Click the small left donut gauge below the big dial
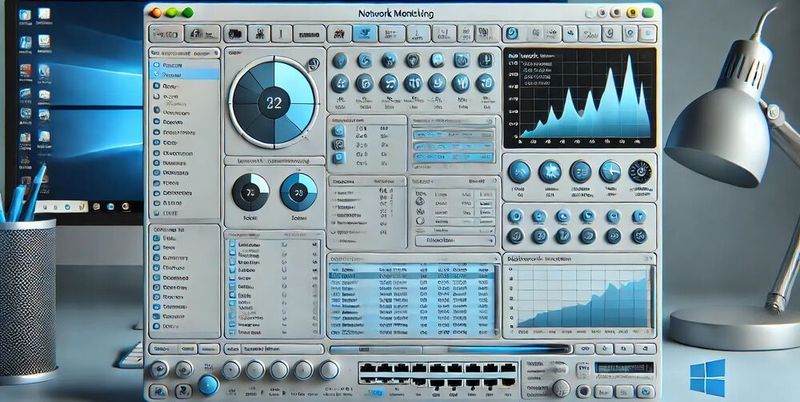This screenshot has width=800, height=402. pyautogui.click(x=250, y=192)
